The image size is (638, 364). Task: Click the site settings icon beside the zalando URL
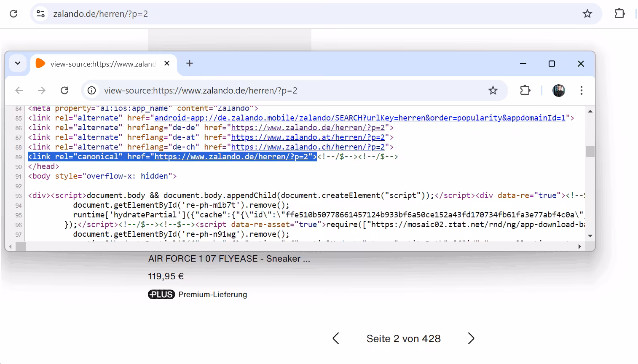click(40, 13)
